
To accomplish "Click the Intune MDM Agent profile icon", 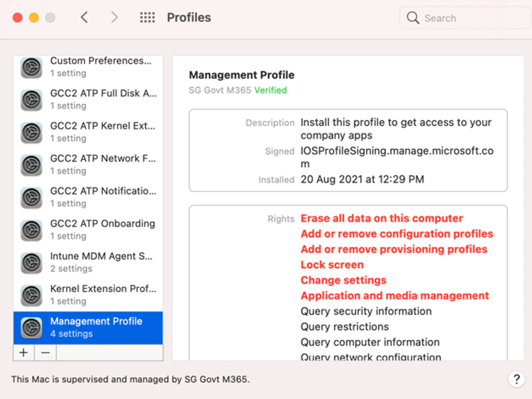I will pos(31,262).
